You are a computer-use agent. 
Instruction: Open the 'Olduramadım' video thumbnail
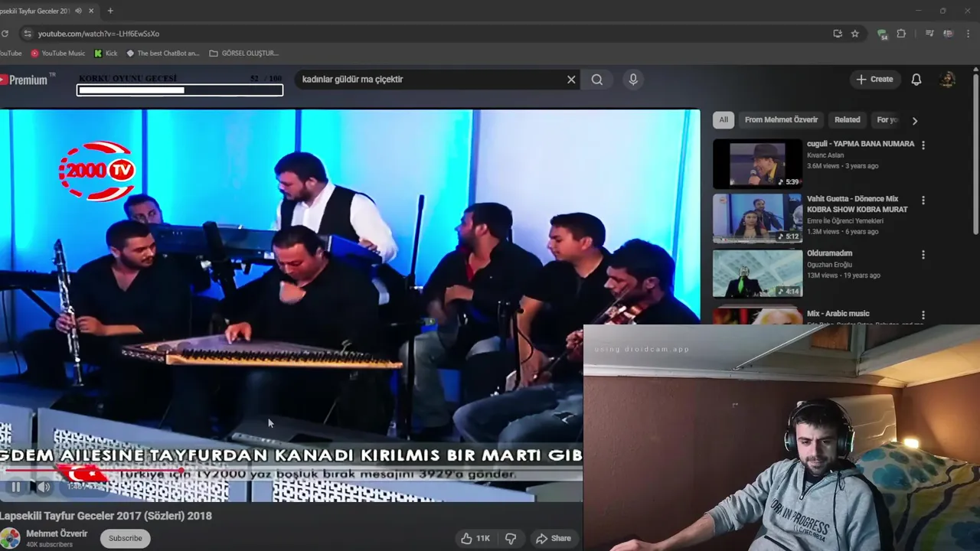757,273
